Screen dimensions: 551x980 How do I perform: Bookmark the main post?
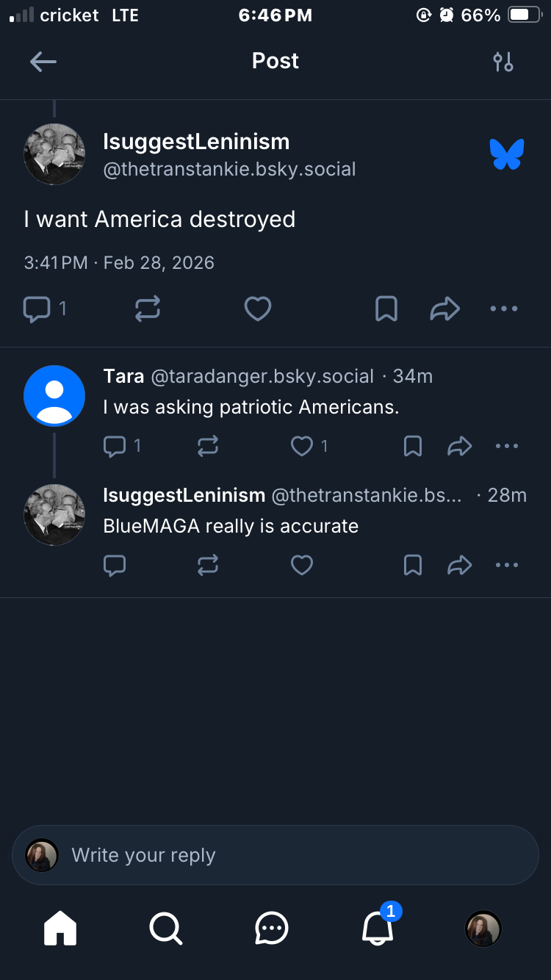[386, 309]
